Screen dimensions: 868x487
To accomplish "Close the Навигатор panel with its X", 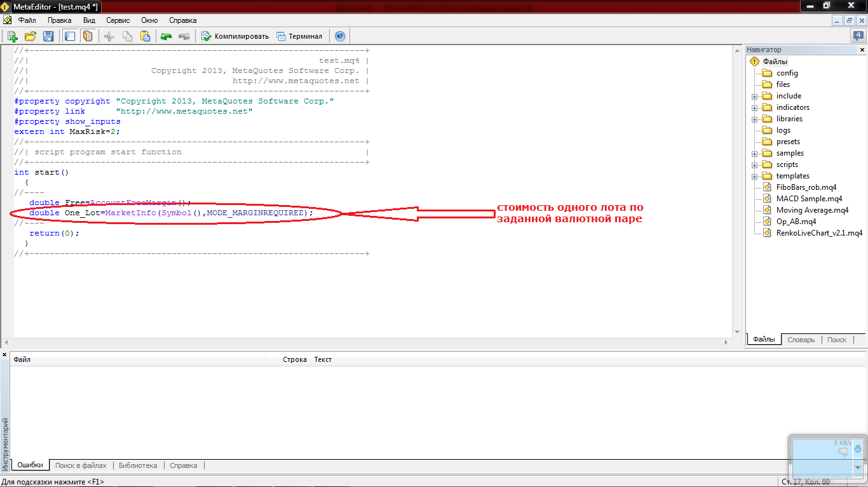I will (x=862, y=50).
